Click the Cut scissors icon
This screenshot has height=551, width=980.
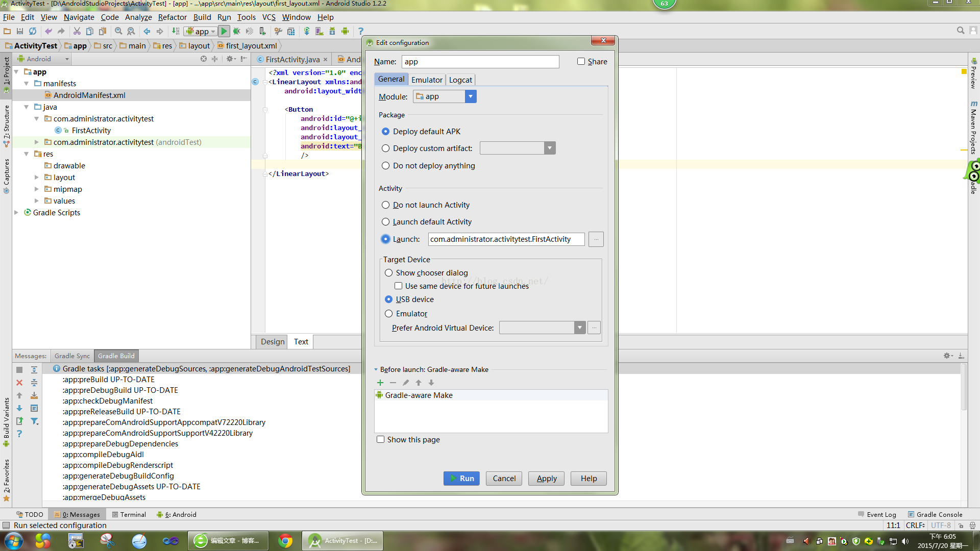click(77, 31)
